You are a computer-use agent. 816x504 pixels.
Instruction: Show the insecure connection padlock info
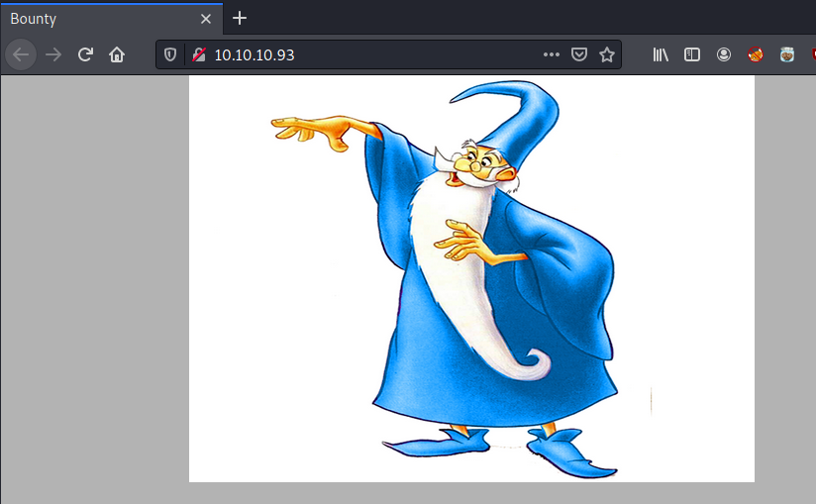point(198,54)
